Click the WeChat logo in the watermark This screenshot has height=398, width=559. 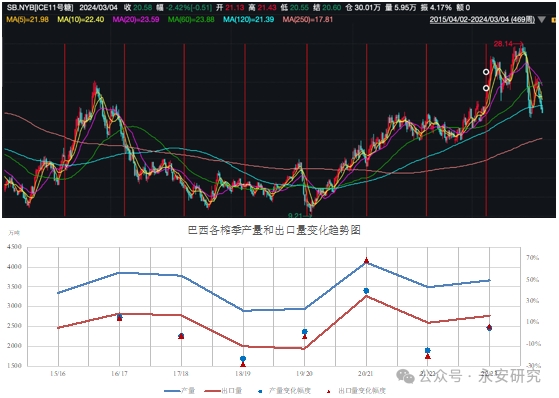406,376
